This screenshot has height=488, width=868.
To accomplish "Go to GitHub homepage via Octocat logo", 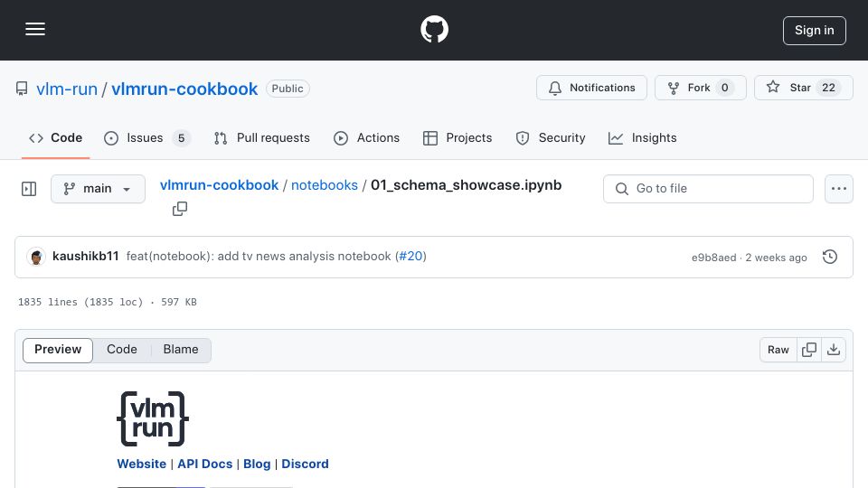I will tap(434, 29).
